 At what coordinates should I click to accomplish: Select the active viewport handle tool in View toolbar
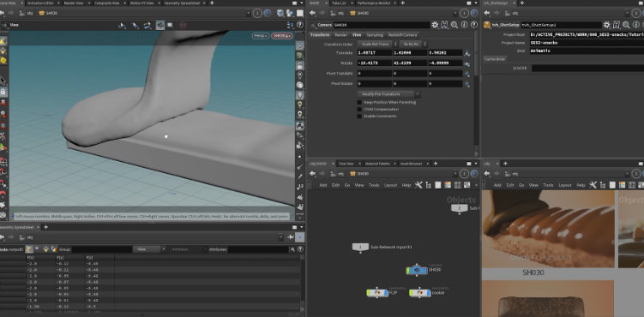point(160,25)
